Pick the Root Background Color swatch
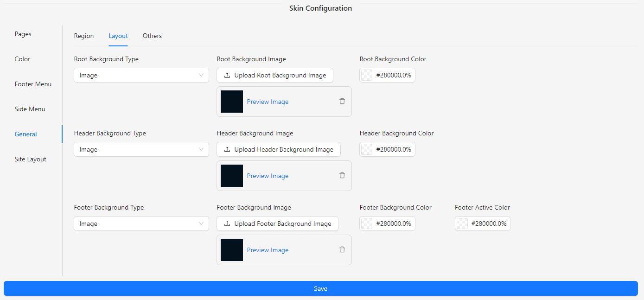 (367, 76)
